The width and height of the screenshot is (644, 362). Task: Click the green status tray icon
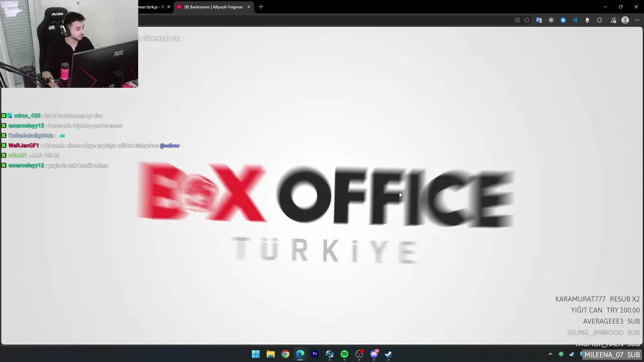point(561,354)
